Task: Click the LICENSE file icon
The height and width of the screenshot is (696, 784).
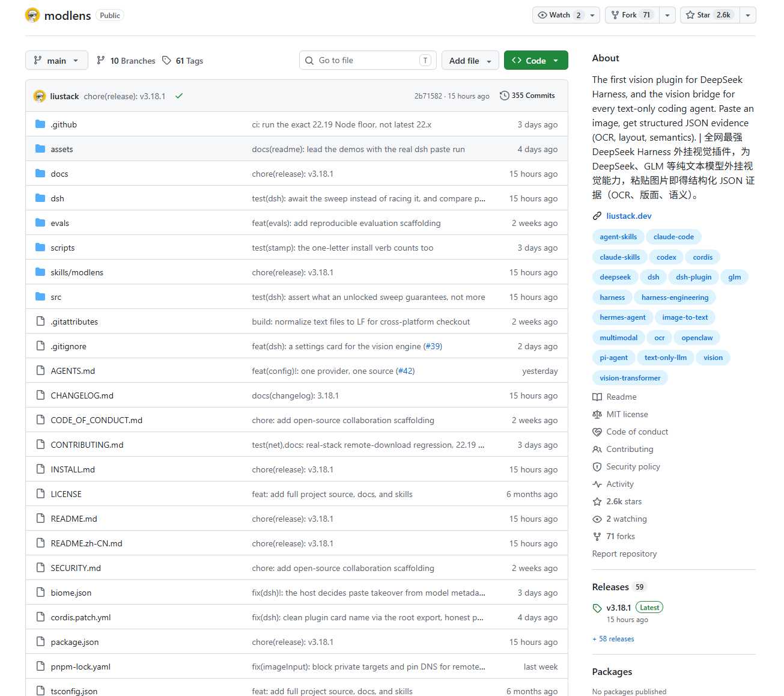Action: point(40,494)
